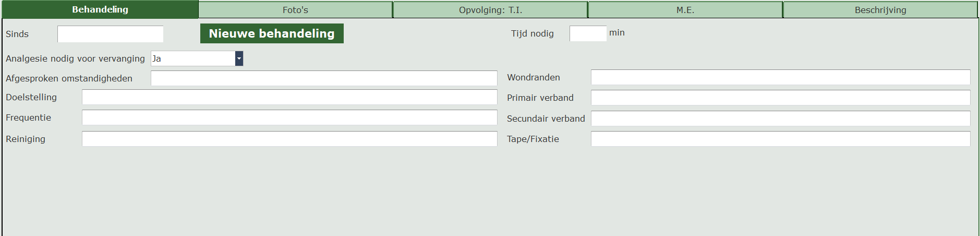980x236 pixels.
Task: Click the Tijd nodig minutes field
Action: [588, 33]
